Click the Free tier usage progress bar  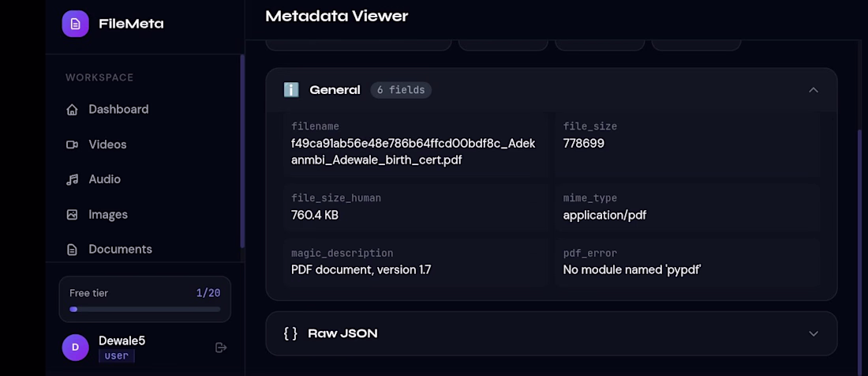[x=144, y=310]
